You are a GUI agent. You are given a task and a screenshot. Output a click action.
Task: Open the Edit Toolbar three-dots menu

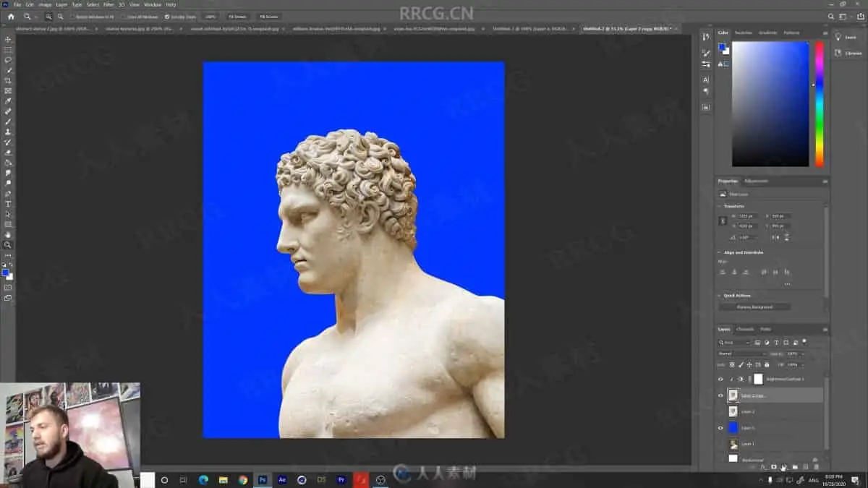(x=8, y=255)
